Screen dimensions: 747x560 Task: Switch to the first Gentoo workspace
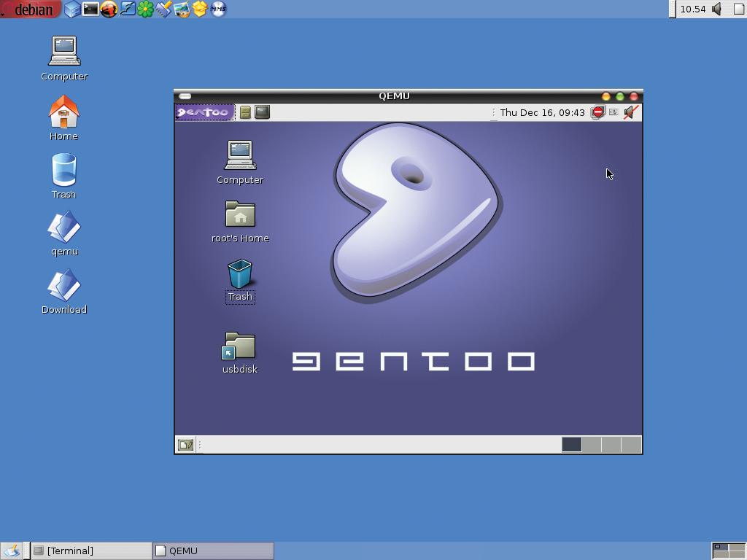coord(572,445)
